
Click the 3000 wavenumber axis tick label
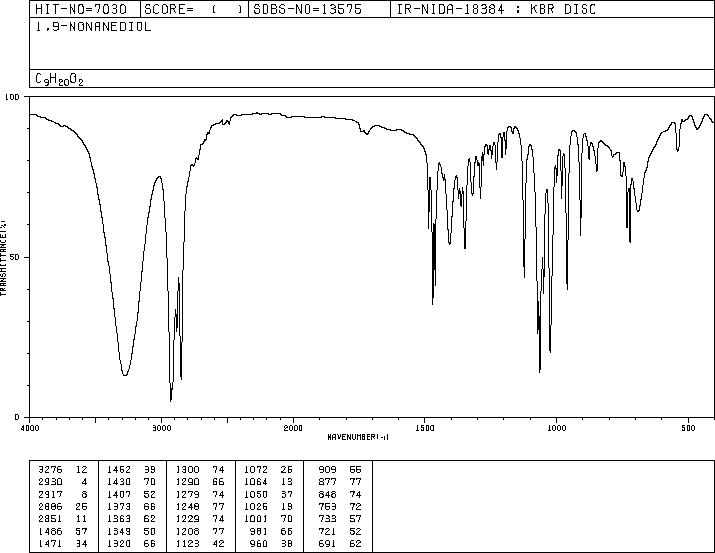pyautogui.click(x=161, y=428)
